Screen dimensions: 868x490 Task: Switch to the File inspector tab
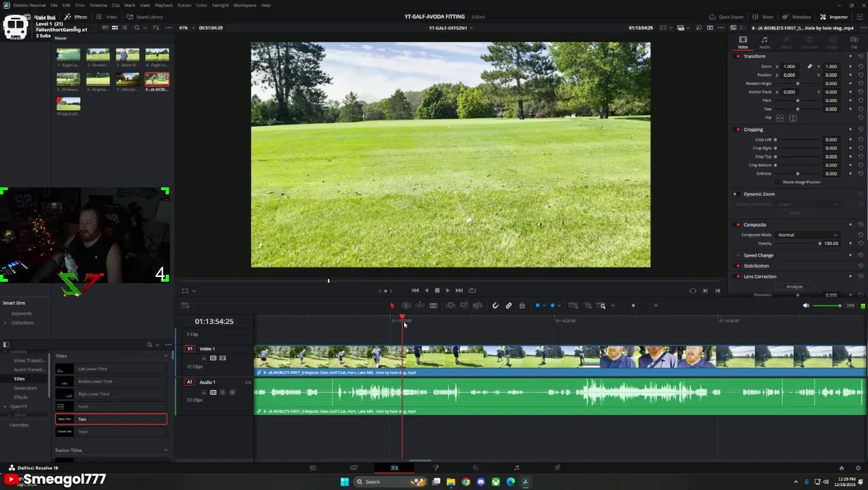(x=854, y=42)
